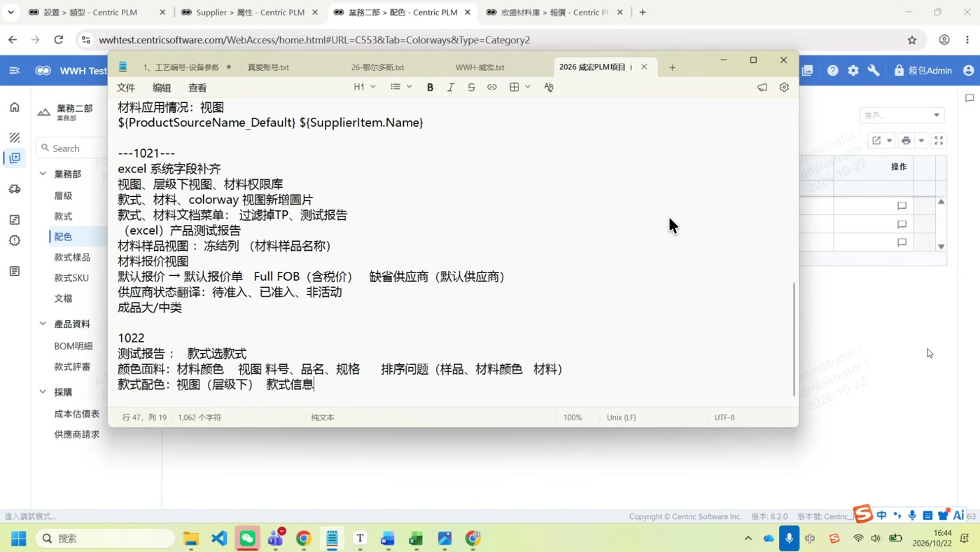980x552 pixels.
Task: Open the H1 heading style dropdown
Action: pos(365,87)
